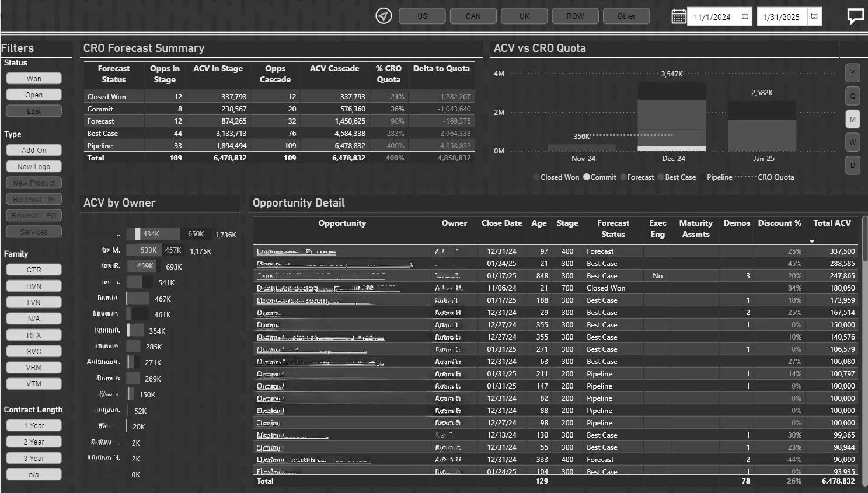868x493 pixels.
Task: Toggle the Services type filter
Action: (34, 232)
